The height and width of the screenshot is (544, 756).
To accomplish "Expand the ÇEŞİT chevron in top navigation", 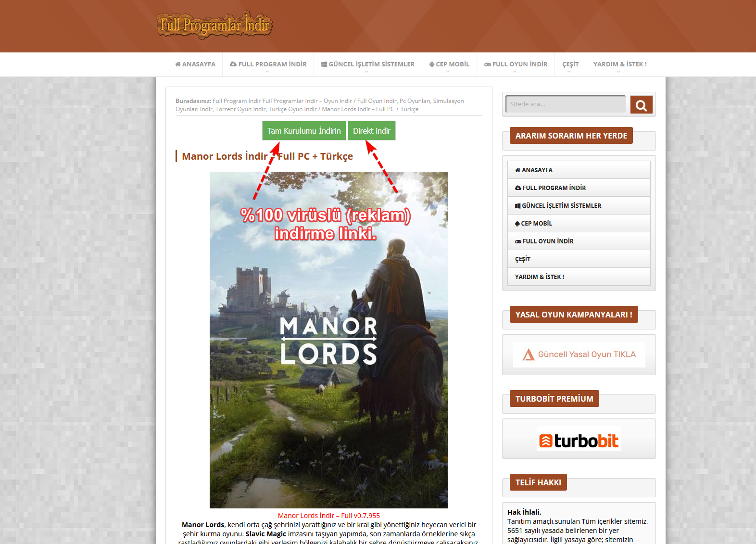I will [569, 72].
